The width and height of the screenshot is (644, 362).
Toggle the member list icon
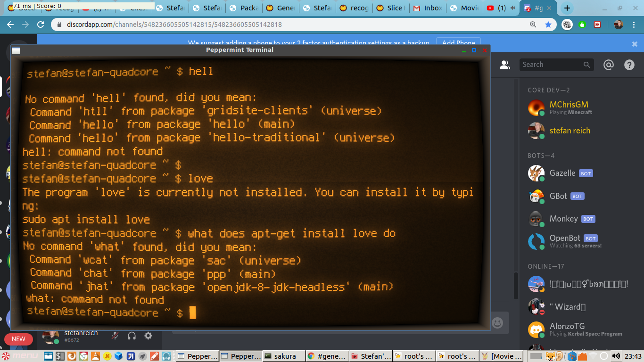tap(505, 65)
